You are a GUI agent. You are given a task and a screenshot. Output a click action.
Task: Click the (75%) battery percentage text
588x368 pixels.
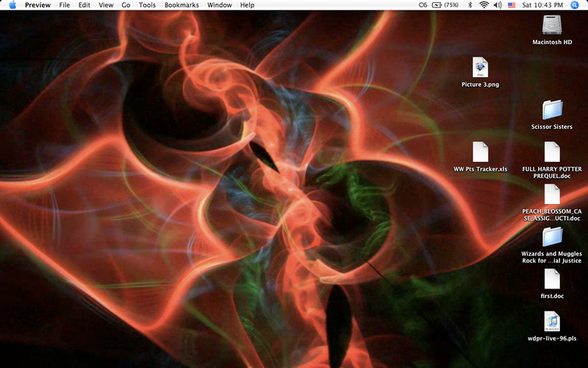point(451,5)
